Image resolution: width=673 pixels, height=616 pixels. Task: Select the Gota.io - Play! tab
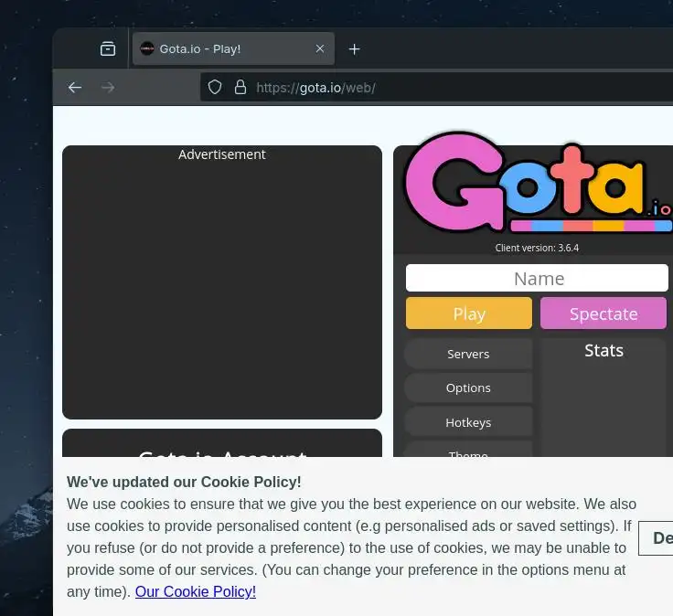(x=233, y=48)
